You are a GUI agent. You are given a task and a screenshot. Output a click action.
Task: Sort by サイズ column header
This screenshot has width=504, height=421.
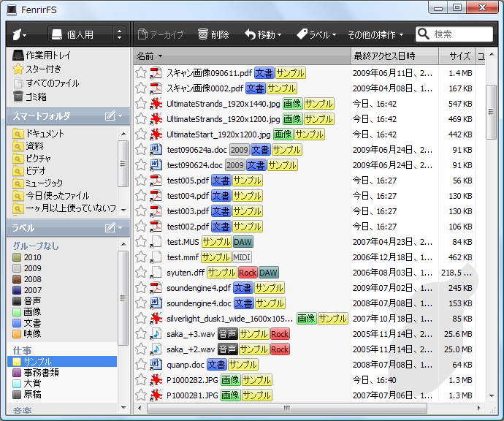(457, 56)
